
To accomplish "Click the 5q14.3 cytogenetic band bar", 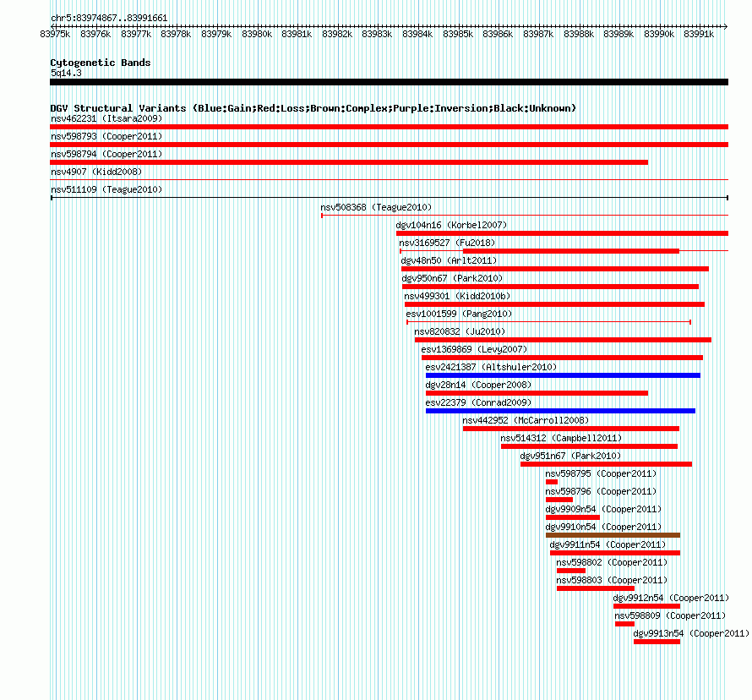I will click(389, 82).
